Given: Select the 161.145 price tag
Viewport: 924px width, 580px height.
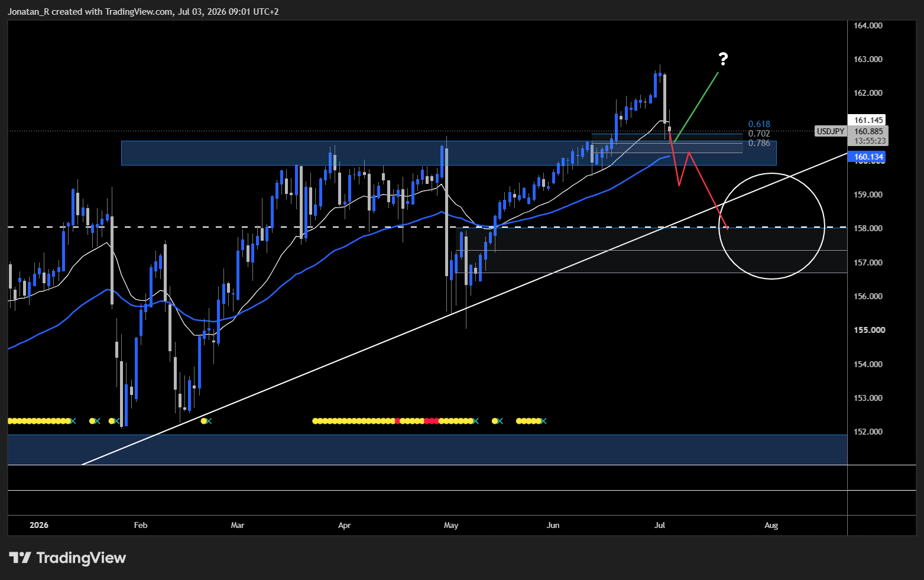Looking at the screenshot, I should (867, 120).
